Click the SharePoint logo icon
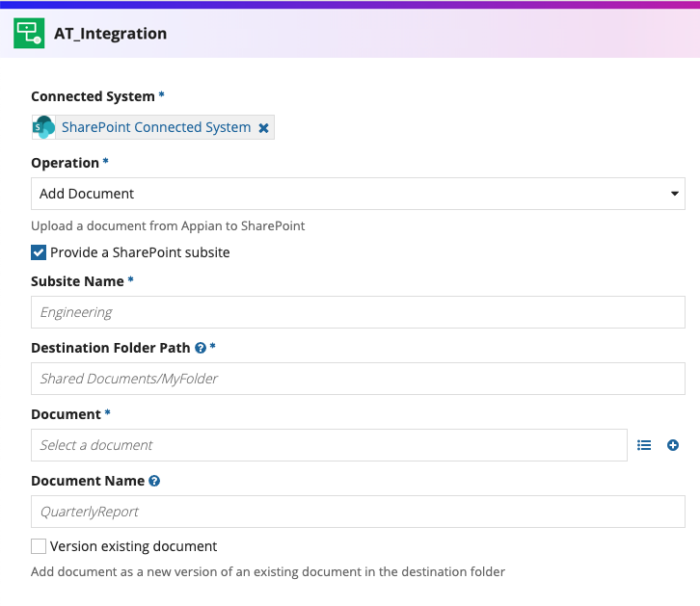 click(x=43, y=127)
